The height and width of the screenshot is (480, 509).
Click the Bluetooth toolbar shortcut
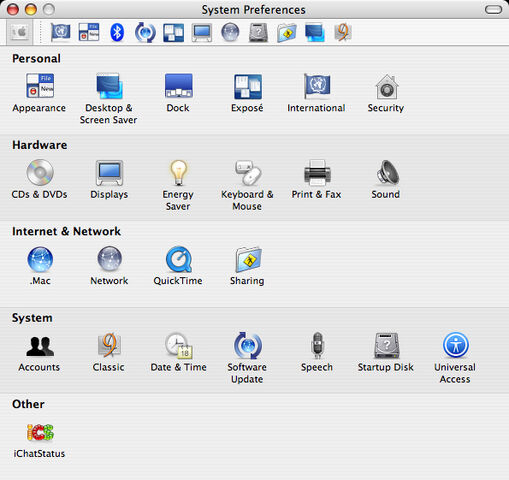coord(117,32)
